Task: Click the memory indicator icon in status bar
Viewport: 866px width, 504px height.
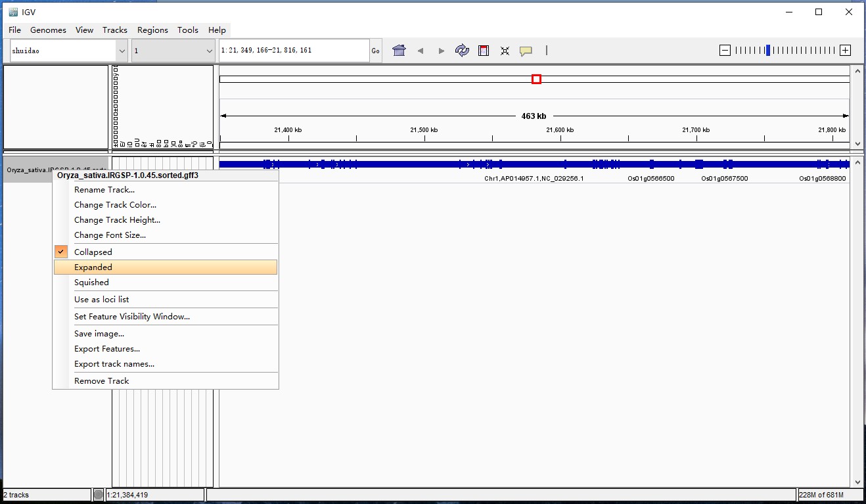Action: pyautogui.click(x=99, y=495)
